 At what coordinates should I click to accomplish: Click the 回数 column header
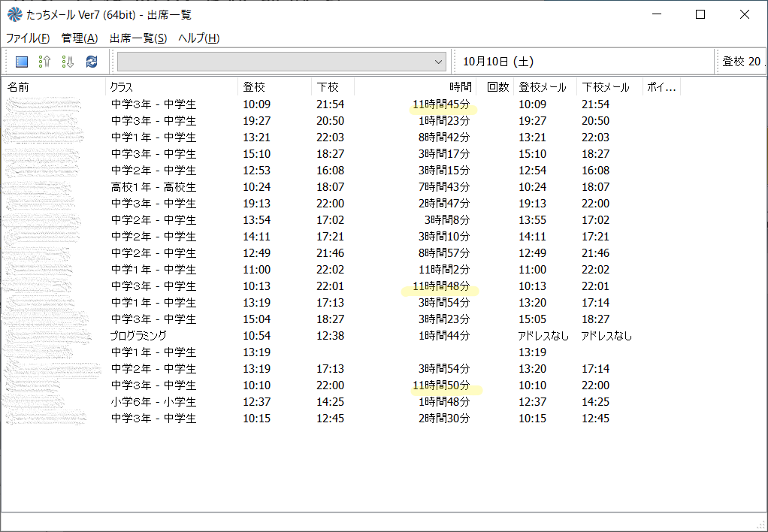click(497, 87)
